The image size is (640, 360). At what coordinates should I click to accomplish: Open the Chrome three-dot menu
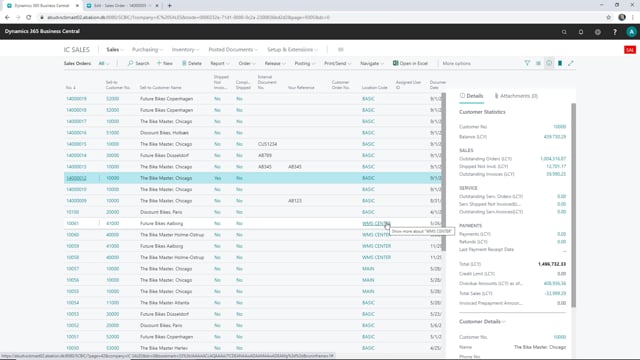633,17
